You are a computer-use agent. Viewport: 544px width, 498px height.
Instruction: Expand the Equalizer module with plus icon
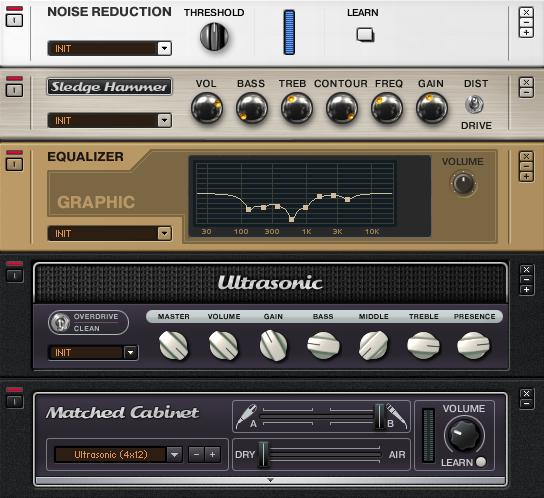(x=526, y=177)
